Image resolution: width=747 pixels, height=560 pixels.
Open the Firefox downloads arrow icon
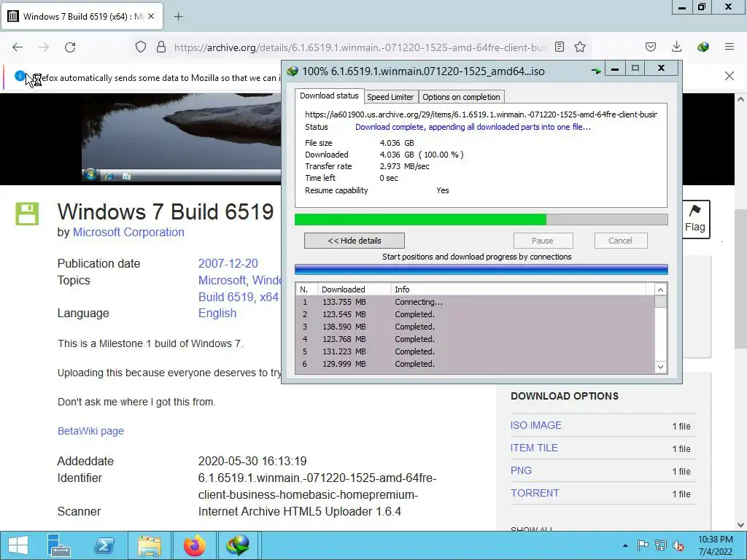[x=676, y=47]
